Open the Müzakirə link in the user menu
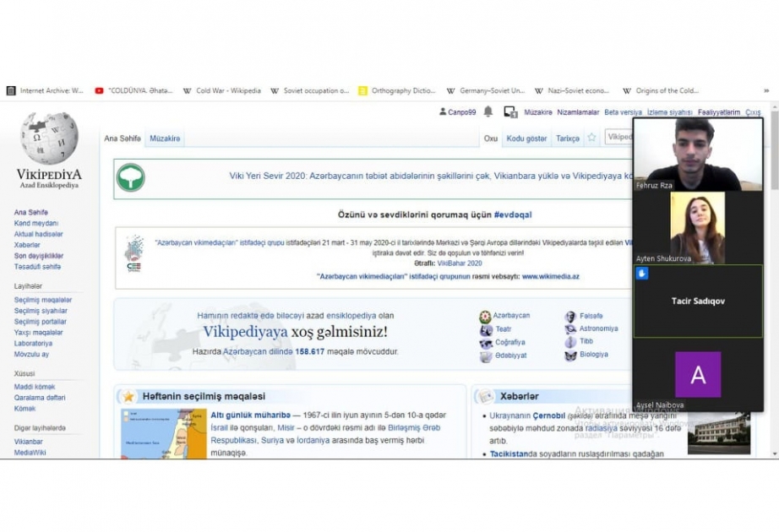 click(x=538, y=112)
